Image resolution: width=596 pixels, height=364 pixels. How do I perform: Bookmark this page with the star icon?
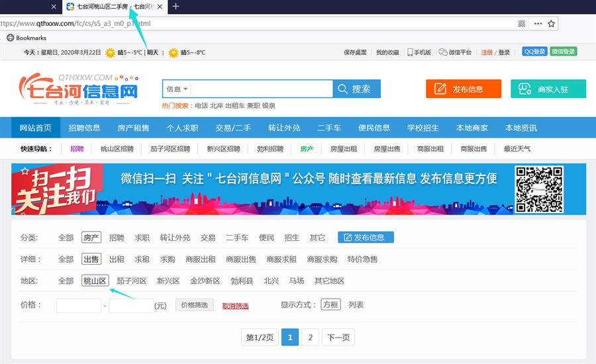click(x=552, y=23)
